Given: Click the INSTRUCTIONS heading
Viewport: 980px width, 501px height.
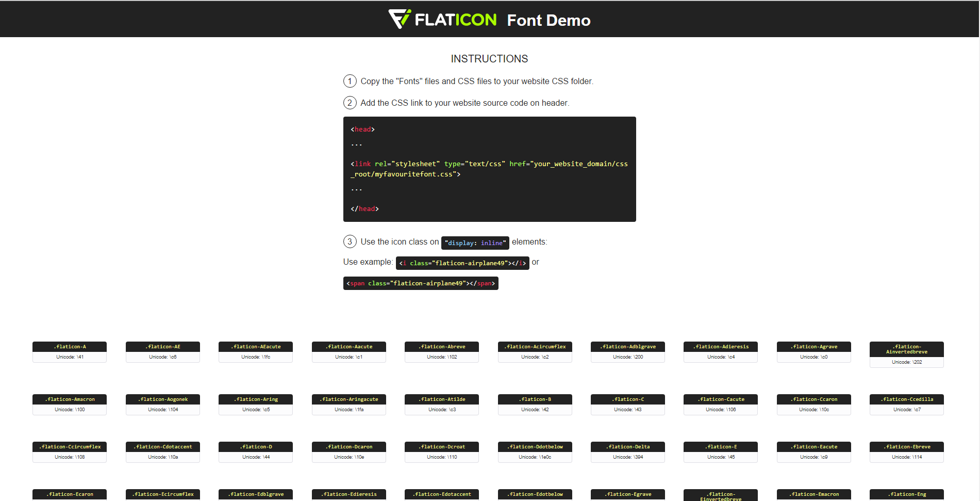Looking at the screenshot, I should coord(489,58).
